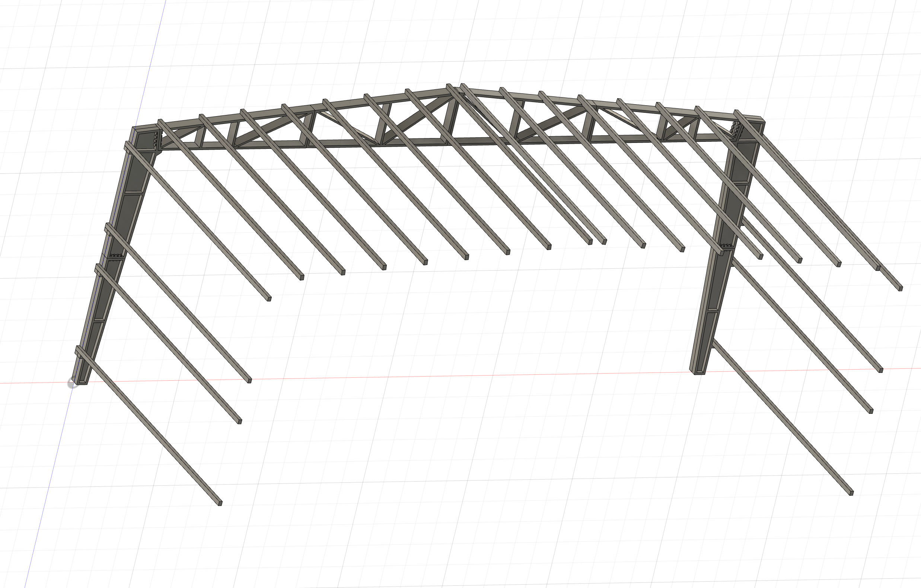Select the origin point marker at left column base
This screenshot has height=588, width=921.
click(x=72, y=383)
